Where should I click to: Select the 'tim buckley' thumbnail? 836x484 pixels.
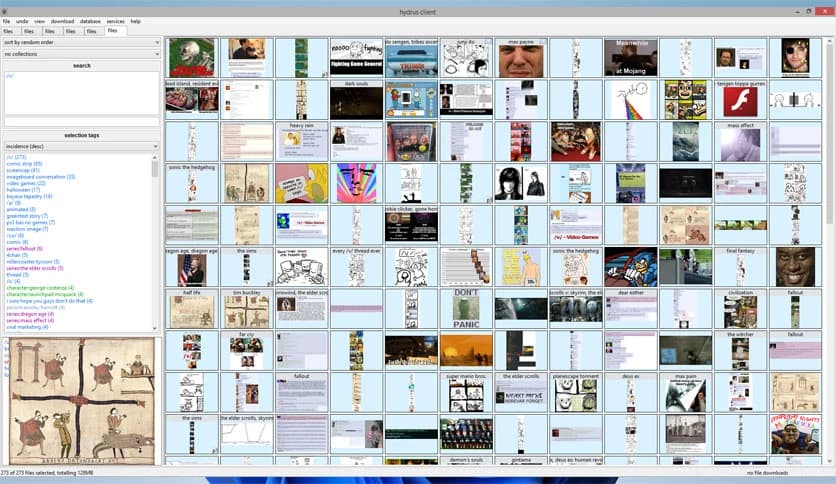click(246, 309)
